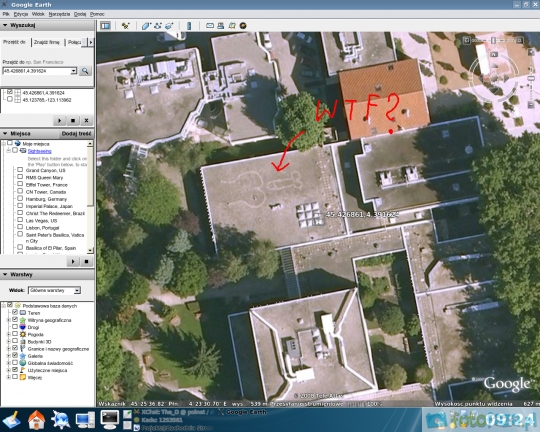Expand the Pogoda layer tree node
540x432 pixels.
(x=9, y=334)
